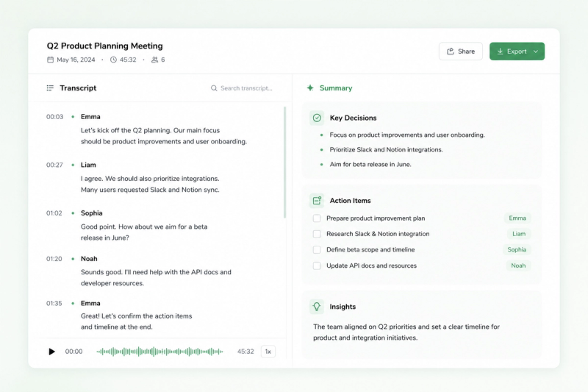588x392 pixels.
Task: Click the sparkle icon beside Summary
Action: tap(310, 88)
